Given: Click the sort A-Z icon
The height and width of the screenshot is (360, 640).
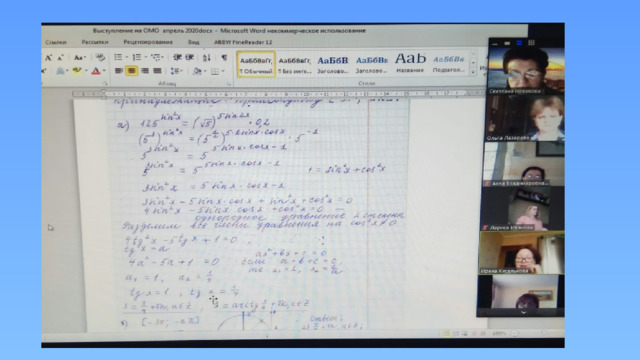Looking at the screenshot, I should pyautogui.click(x=207, y=57).
